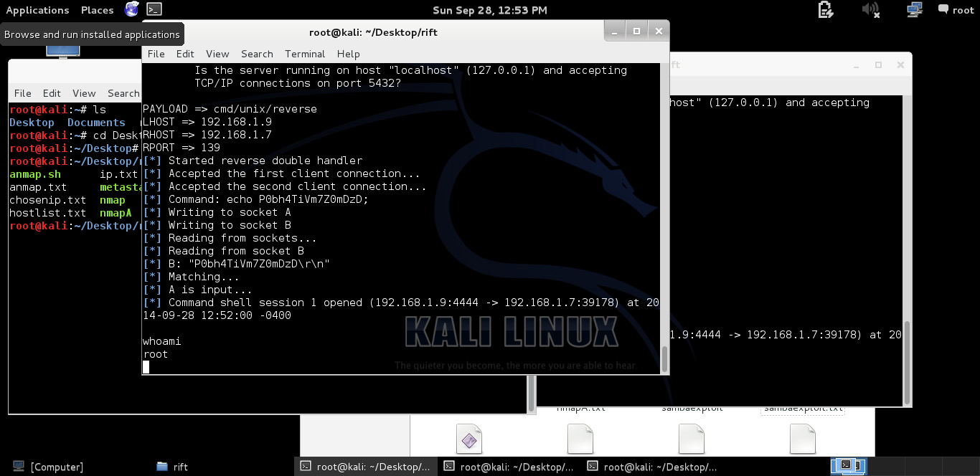
Task: Click the [Computer] taskbar entry
Action: [48, 467]
